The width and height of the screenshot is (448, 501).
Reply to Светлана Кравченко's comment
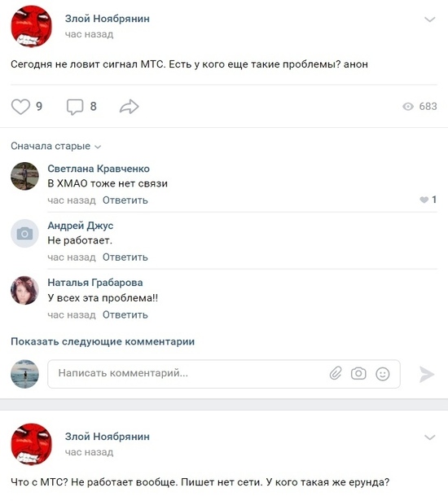[125, 200]
